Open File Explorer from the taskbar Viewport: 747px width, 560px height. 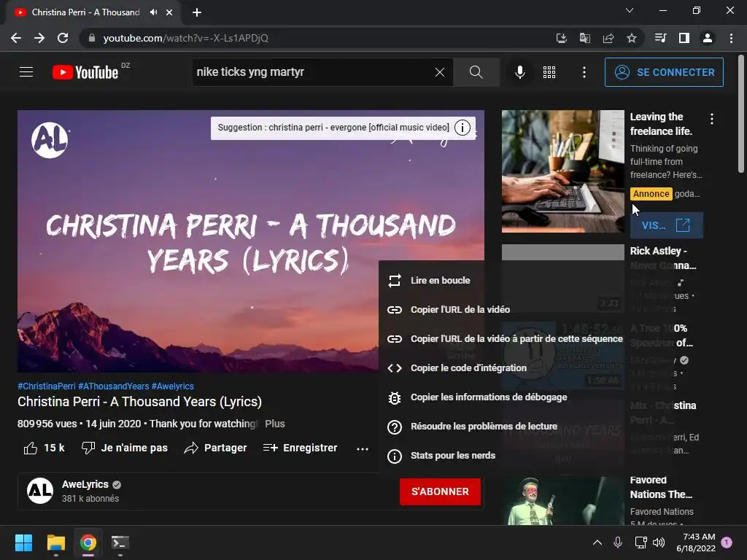pos(55,542)
